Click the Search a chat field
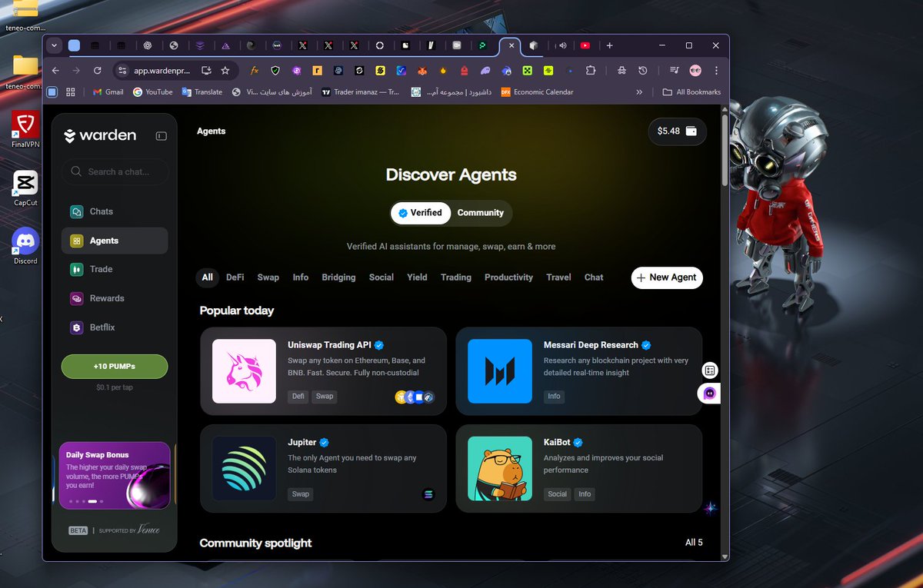 [115, 171]
